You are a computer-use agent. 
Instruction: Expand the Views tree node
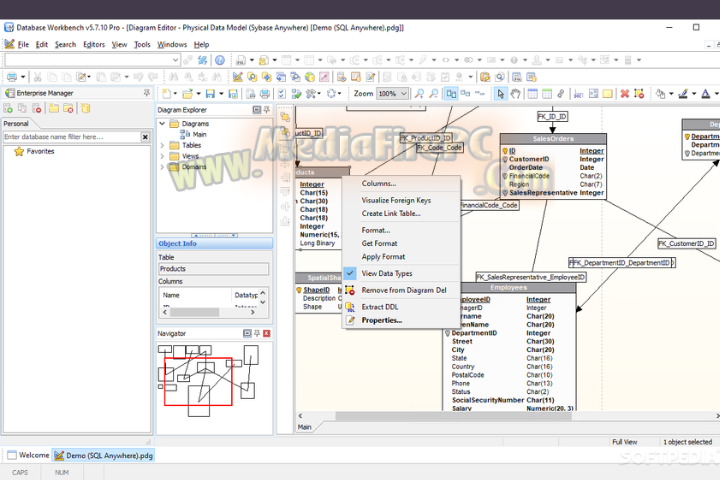pos(162,156)
